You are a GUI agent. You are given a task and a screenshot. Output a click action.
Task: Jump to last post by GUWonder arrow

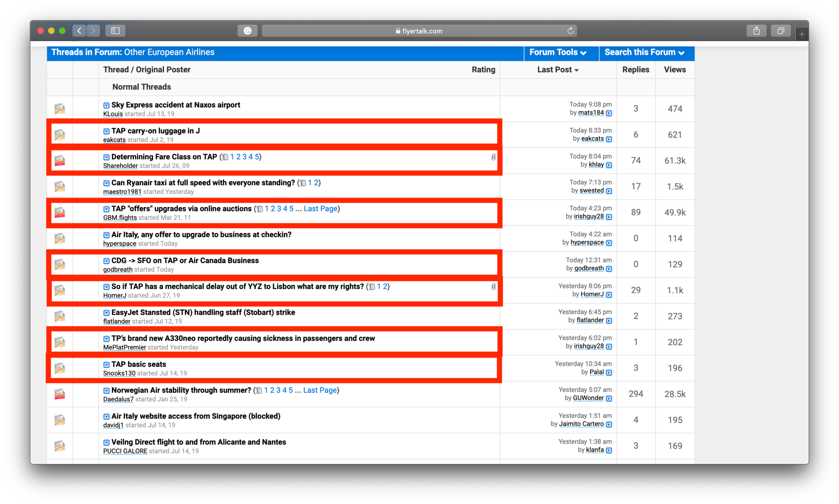(x=609, y=399)
